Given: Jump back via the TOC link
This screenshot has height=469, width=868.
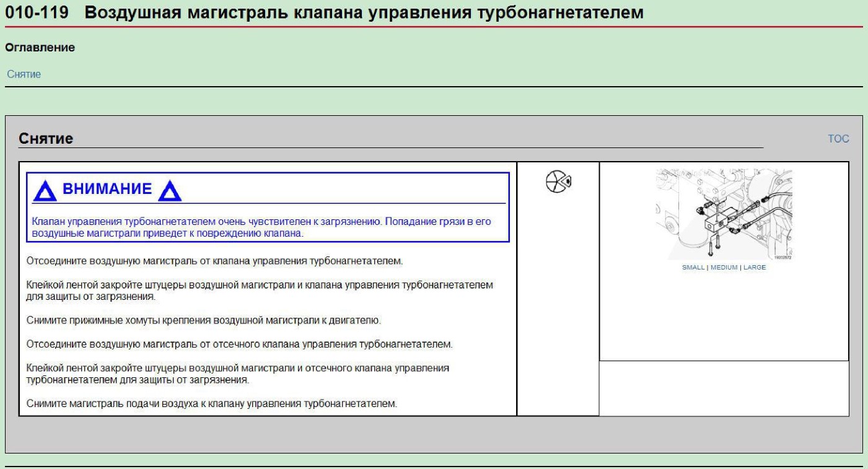Looking at the screenshot, I should [838, 139].
